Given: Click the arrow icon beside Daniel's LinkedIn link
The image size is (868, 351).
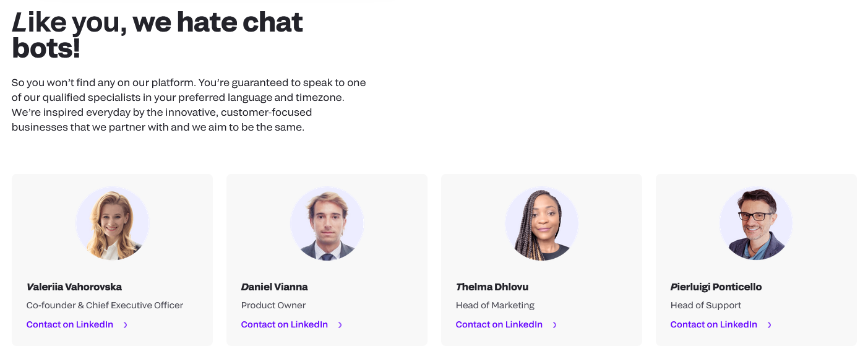Looking at the screenshot, I should tap(340, 325).
